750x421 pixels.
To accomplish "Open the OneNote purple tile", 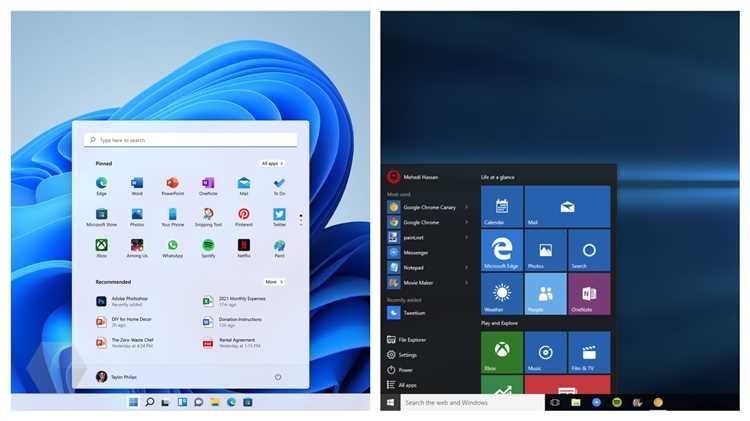I will point(589,294).
